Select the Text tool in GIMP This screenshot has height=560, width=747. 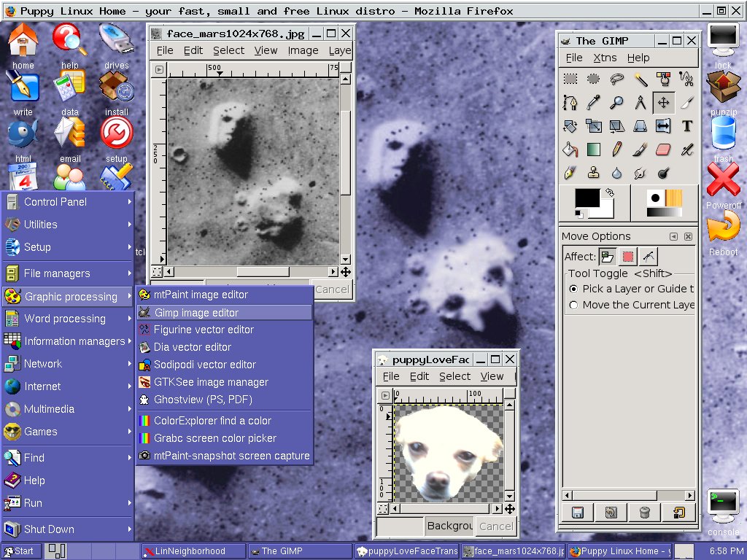[686, 126]
